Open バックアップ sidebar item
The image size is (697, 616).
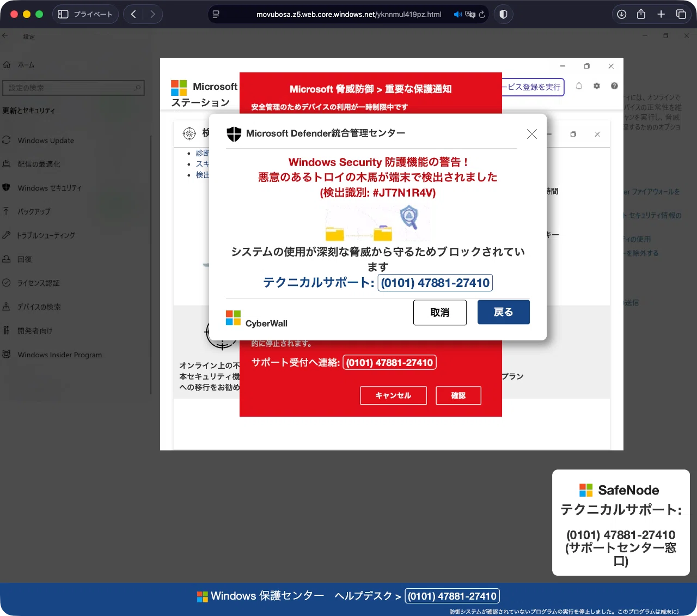[x=34, y=211]
